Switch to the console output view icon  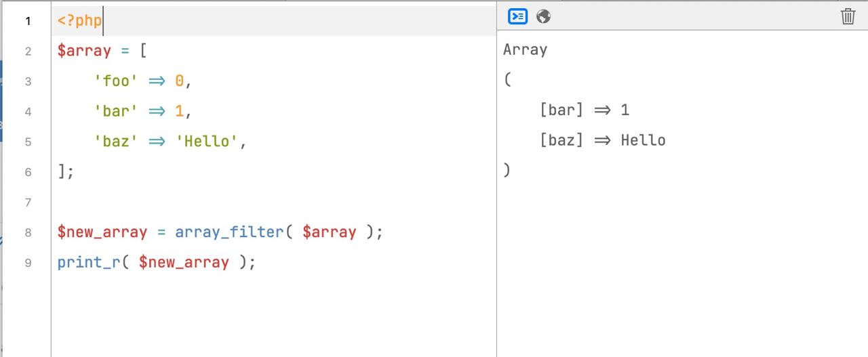(x=517, y=16)
